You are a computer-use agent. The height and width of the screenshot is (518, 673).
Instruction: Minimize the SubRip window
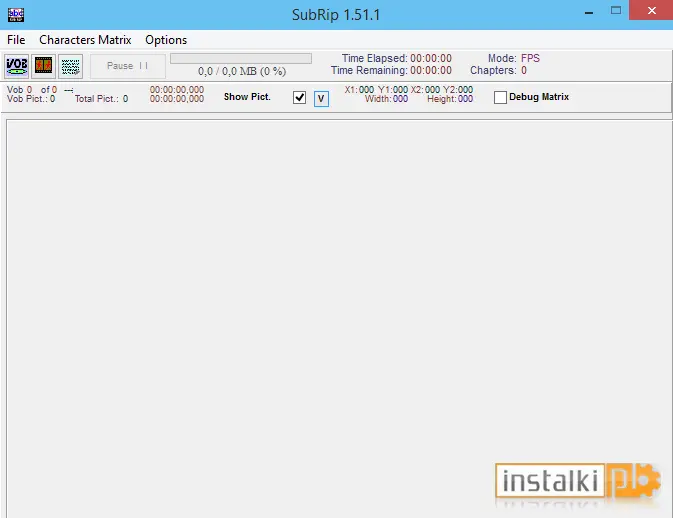(x=589, y=12)
